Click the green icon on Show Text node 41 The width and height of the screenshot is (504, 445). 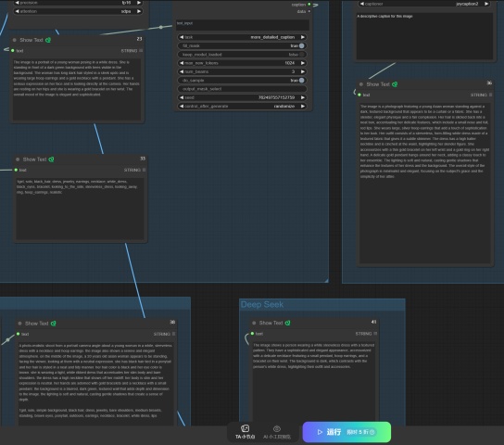point(288,323)
